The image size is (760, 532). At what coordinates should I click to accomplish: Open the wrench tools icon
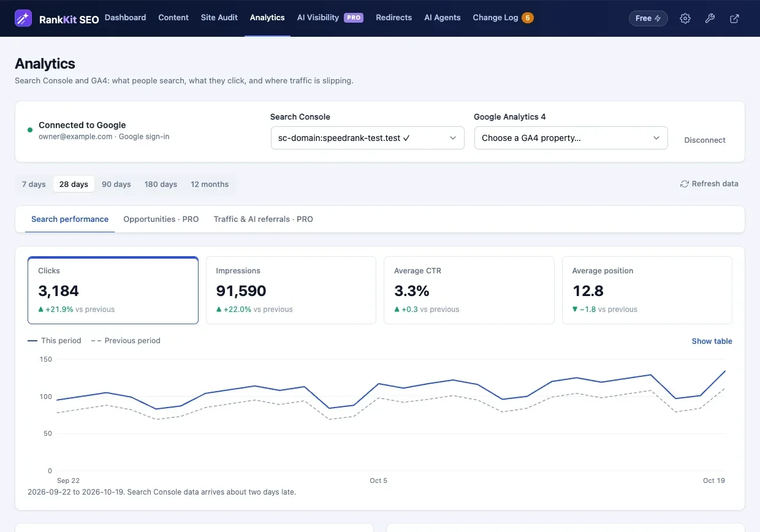click(x=710, y=18)
